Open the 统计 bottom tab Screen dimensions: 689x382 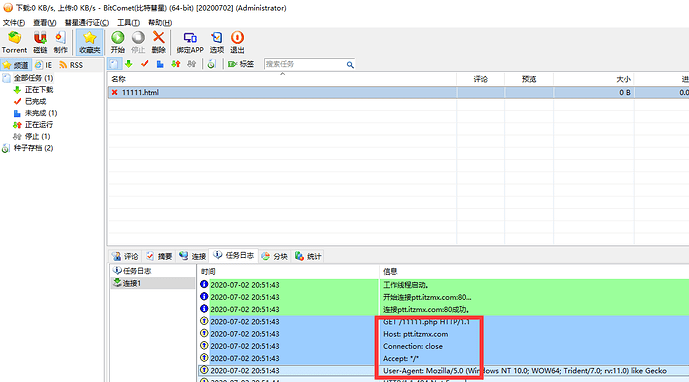point(308,256)
